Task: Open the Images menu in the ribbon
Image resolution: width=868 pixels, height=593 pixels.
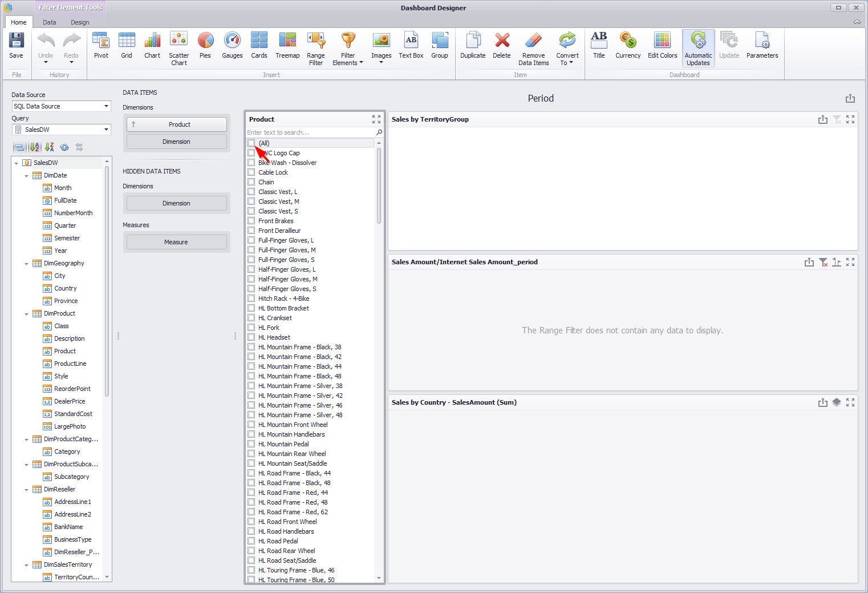Action: (x=382, y=49)
